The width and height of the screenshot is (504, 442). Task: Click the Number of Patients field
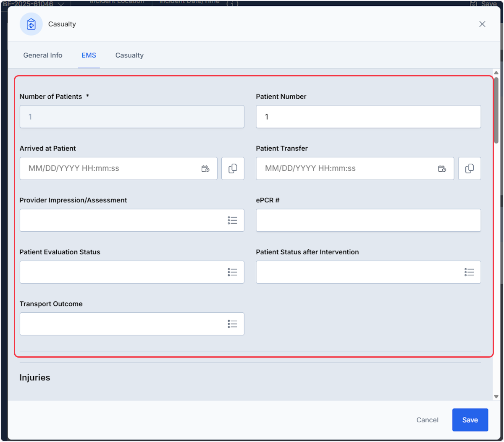[x=132, y=117]
